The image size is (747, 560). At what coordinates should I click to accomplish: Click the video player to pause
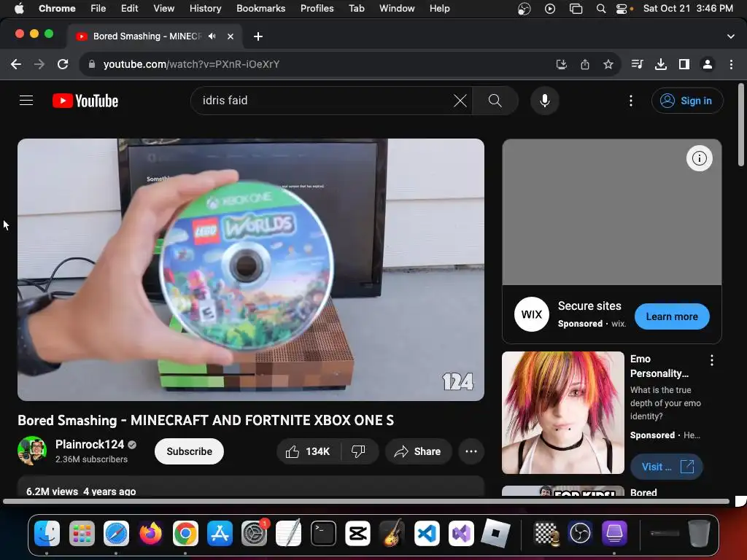point(251,270)
